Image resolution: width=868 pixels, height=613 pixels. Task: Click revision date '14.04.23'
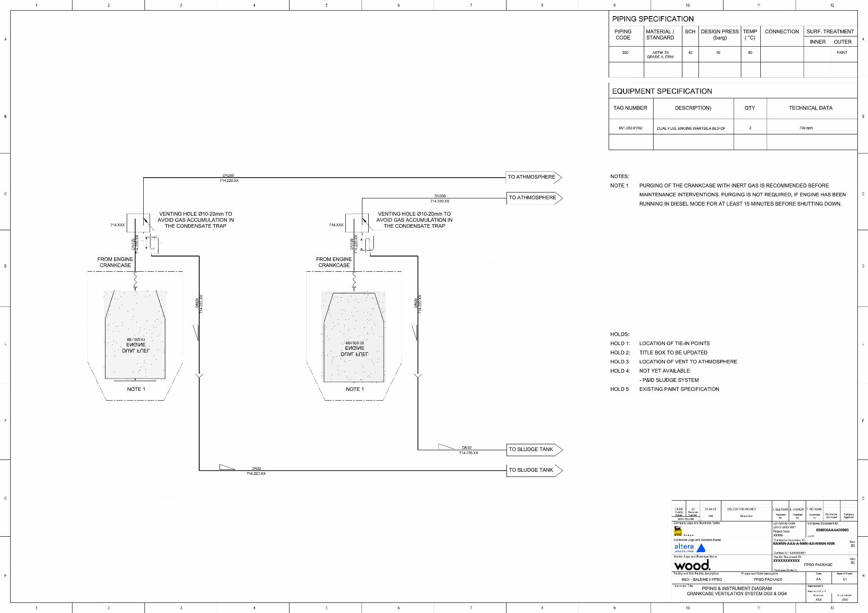click(711, 509)
